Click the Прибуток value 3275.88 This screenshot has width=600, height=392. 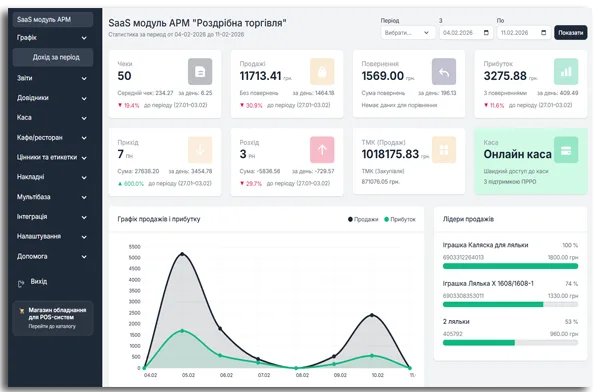[505, 76]
